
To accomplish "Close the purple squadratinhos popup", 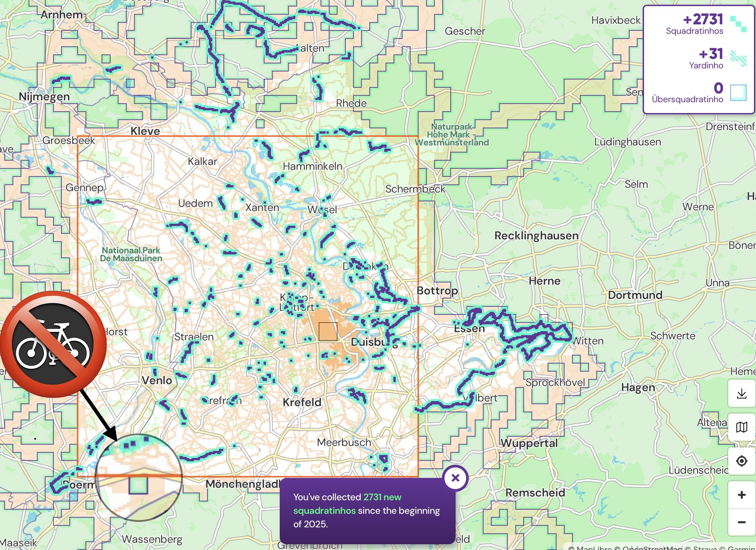I will click(x=455, y=478).
